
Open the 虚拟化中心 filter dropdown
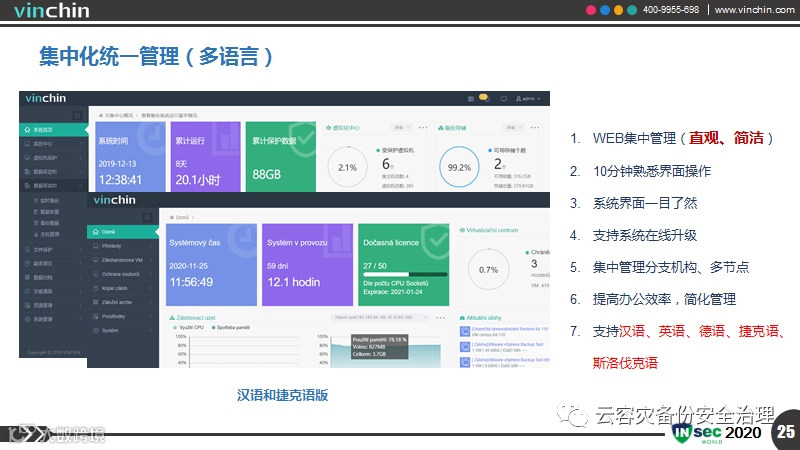pos(401,128)
